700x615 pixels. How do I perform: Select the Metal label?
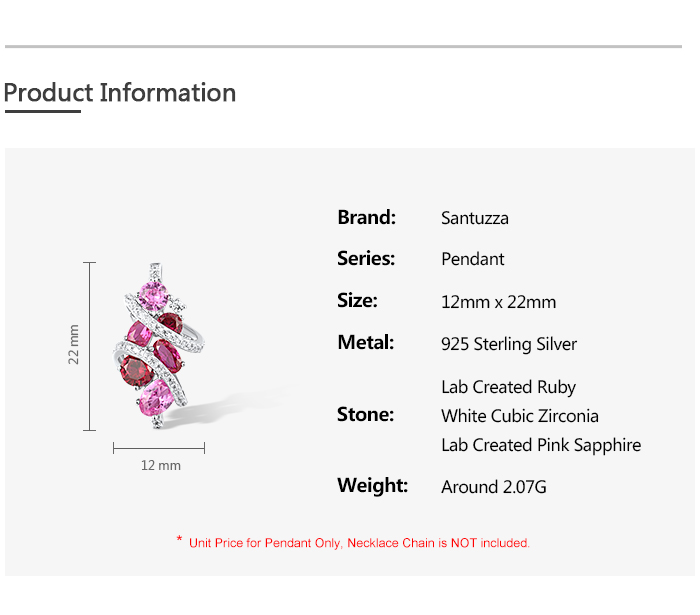[x=365, y=342]
